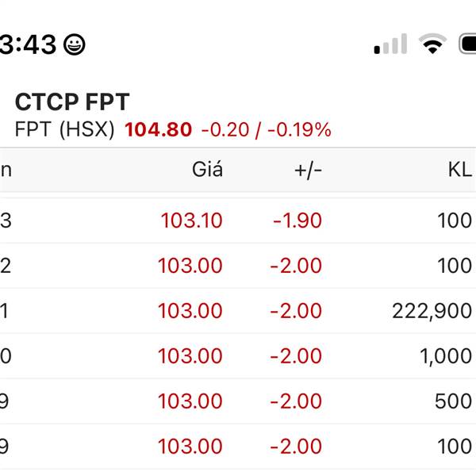Select the trade with volume 1,000
Image resolution: width=476 pixels, height=476 pixels.
coord(238,355)
